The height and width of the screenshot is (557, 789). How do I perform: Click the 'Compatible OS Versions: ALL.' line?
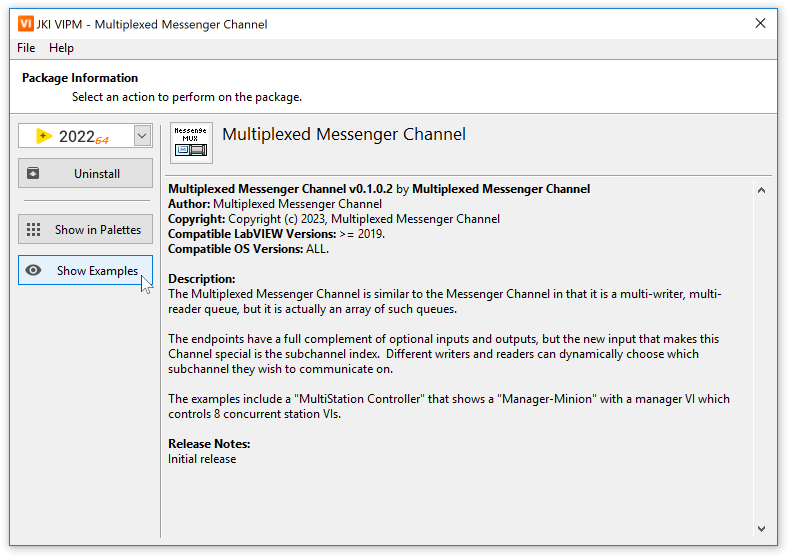pos(248,249)
